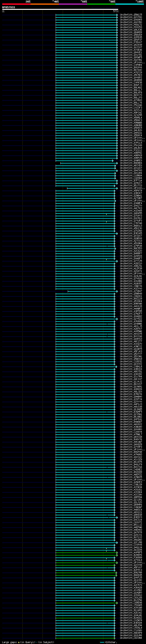Select hit UniRef100_B6EBE6

point(131,163)
